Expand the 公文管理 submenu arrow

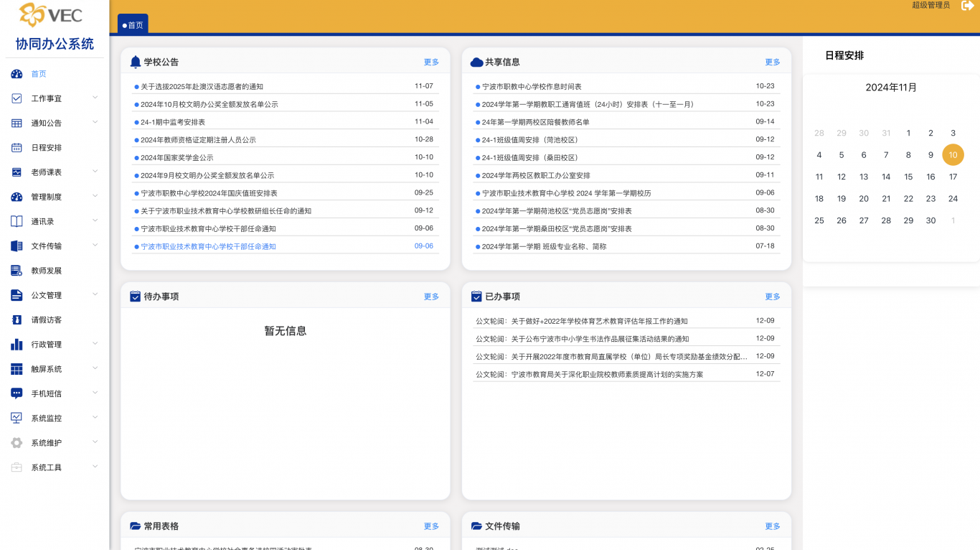(x=95, y=294)
